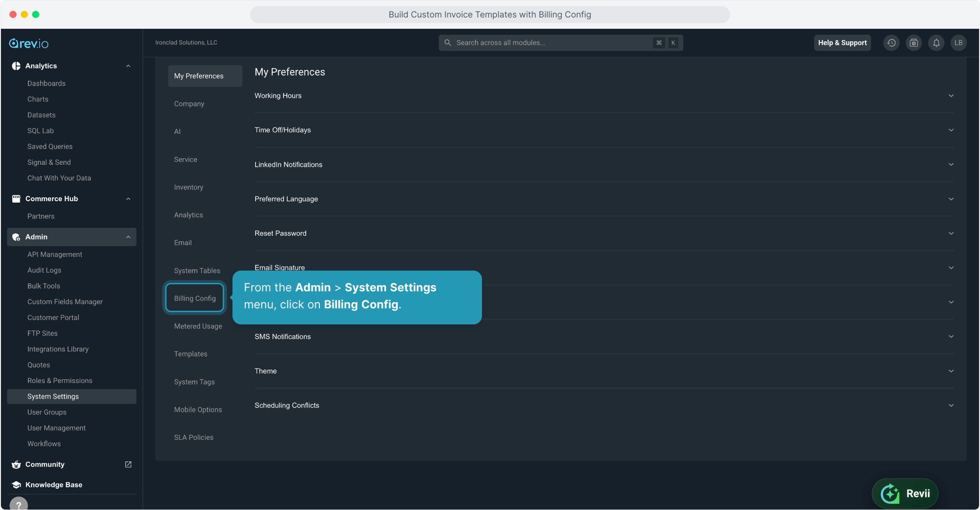Open Workflows in sidebar

tap(44, 444)
